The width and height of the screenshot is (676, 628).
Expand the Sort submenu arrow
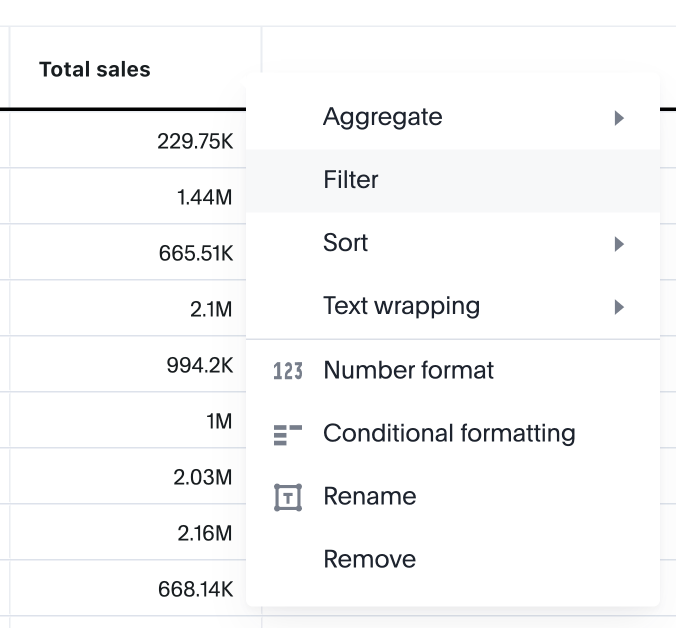619,244
